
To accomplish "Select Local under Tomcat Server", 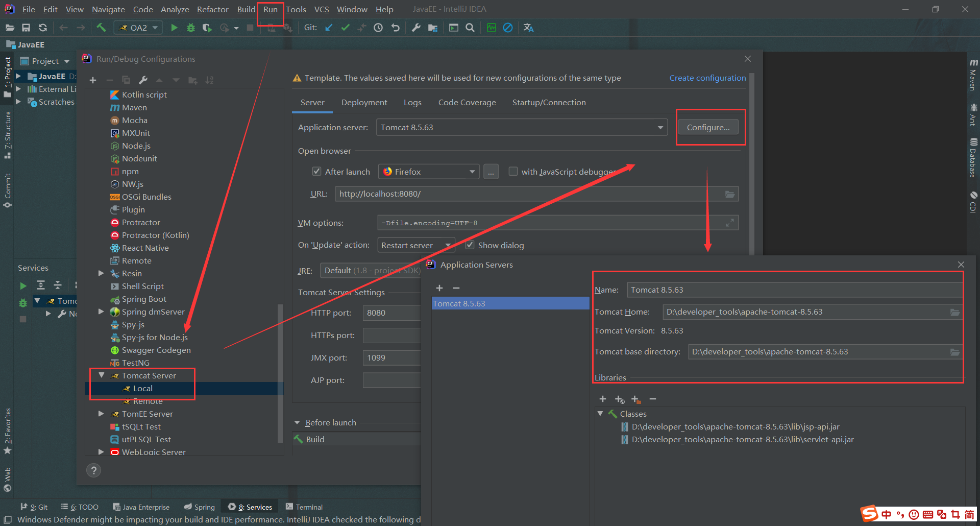I will pos(143,389).
